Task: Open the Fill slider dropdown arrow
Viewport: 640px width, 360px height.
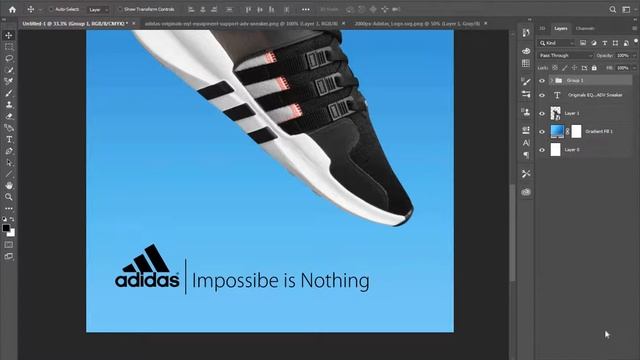Action: [x=634, y=68]
